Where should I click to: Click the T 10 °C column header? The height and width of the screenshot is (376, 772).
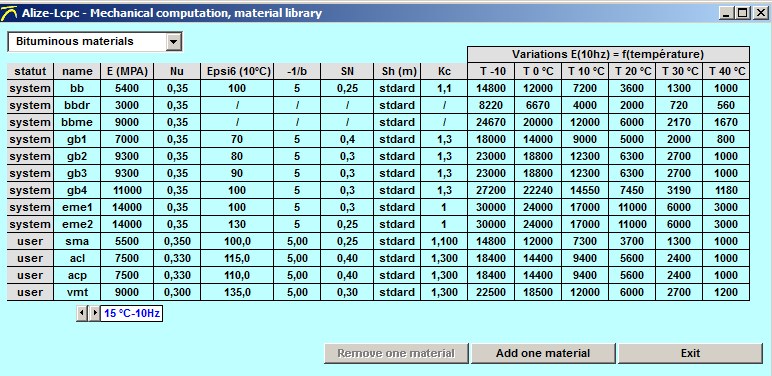(x=586, y=71)
